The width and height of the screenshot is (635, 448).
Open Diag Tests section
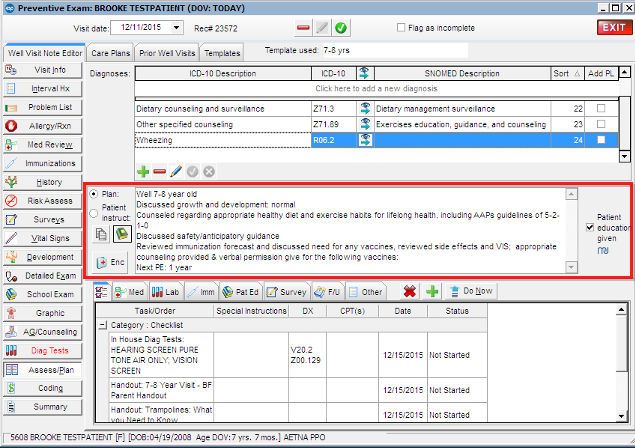click(43, 351)
